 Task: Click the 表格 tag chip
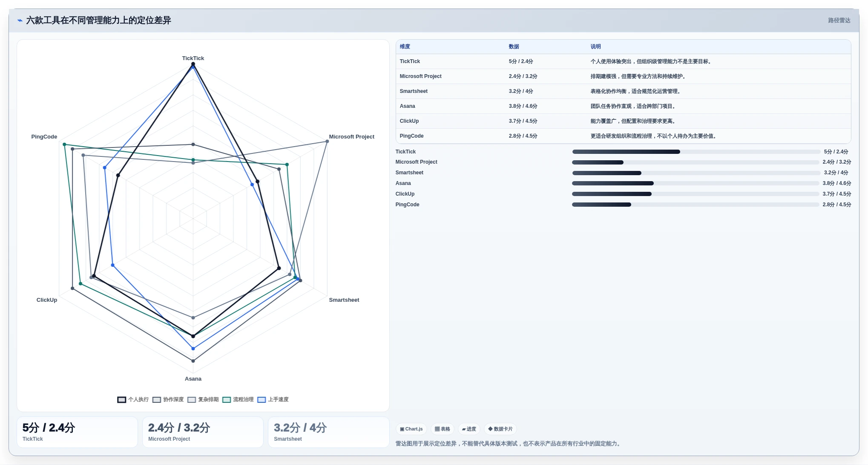[x=442, y=429]
